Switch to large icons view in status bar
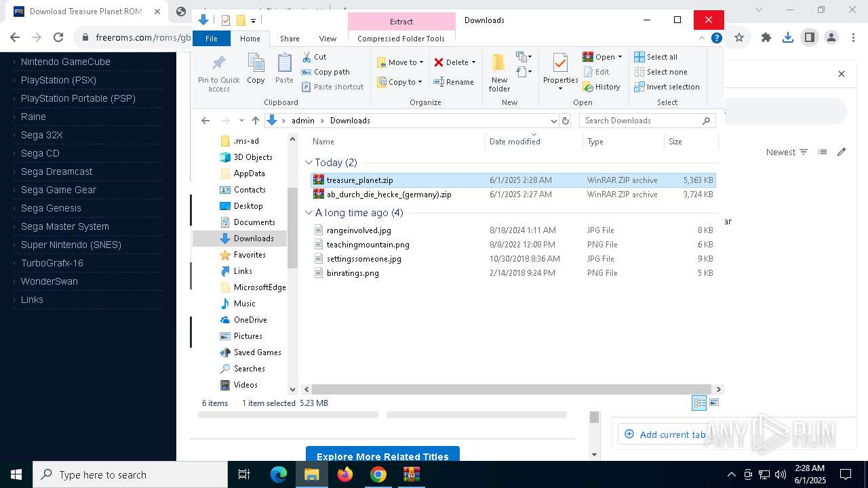868x488 pixels. (x=713, y=403)
